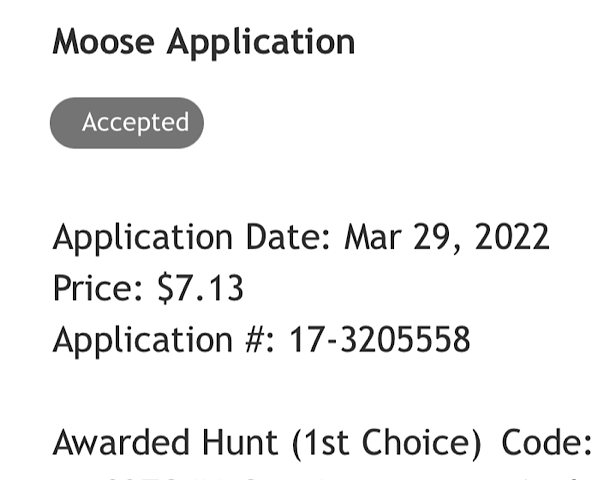Viewport: 616px width, 480px height.
Task: Click the cut-off text line below Awarded Hunt
Action: (x=322, y=478)
